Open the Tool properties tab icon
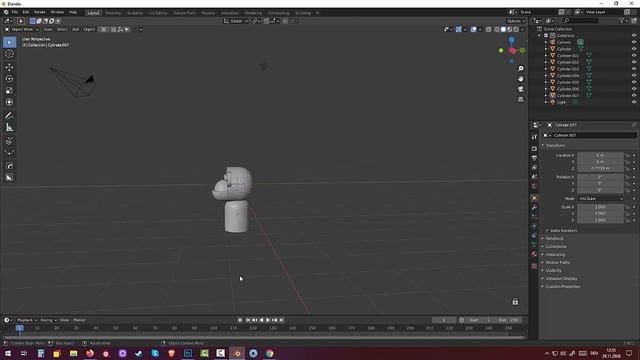The height and width of the screenshot is (360, 640). (x=534, y=137)
